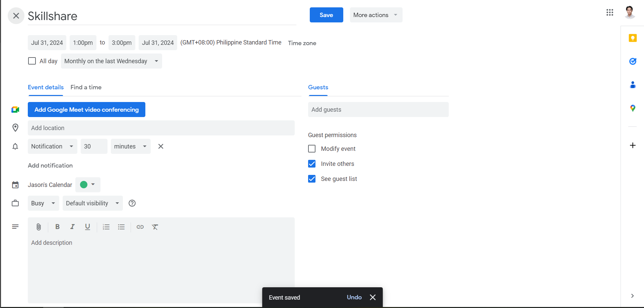
Task: Open the More actions dropdown
Action: tap(376, 15)
